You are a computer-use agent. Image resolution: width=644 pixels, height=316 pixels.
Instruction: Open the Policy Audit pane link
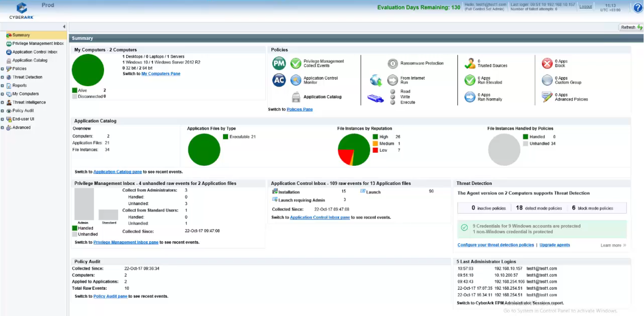[110, 296]
